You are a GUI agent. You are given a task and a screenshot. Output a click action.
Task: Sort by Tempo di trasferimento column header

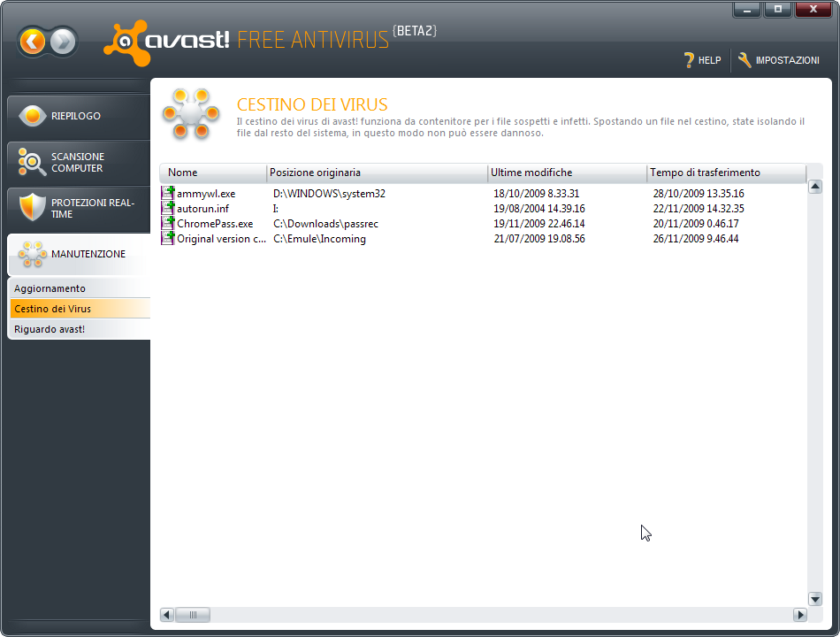click(x=727, y=173)
